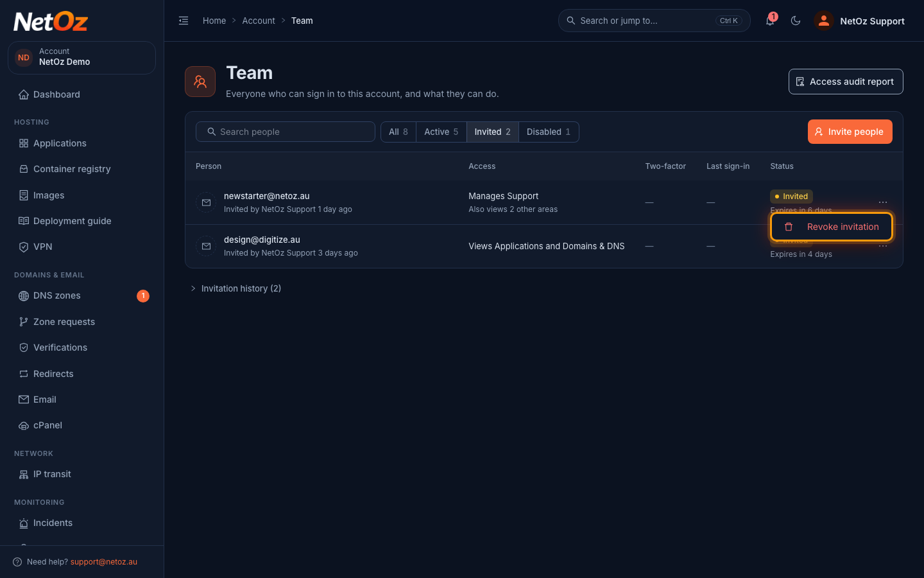Open NetOz Support user avatar
The width and height of the screenshot is (924, 578).
(824, 21)
